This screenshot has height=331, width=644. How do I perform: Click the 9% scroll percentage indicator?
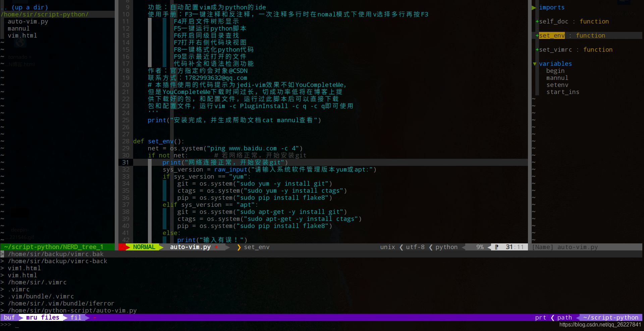pos(480,247)
